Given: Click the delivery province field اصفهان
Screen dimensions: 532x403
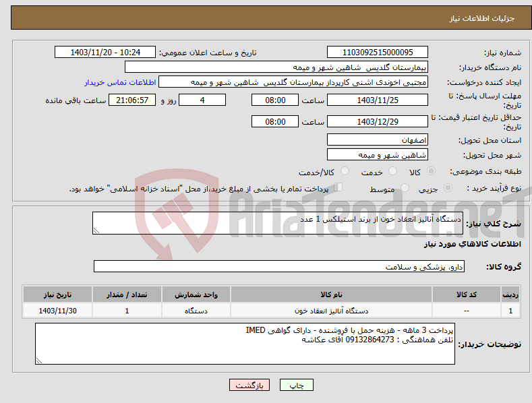Looking at the screenshot, I should [x=378, y=139].
